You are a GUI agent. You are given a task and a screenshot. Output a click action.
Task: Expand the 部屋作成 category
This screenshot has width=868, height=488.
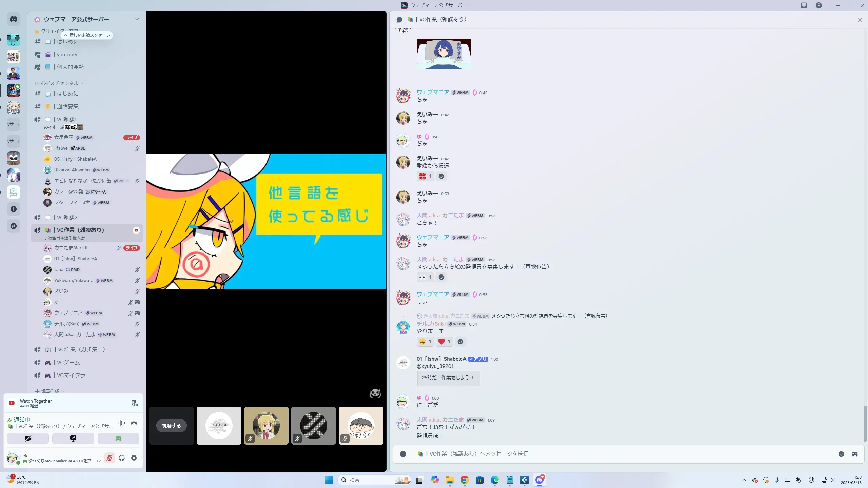coord(50,391)
